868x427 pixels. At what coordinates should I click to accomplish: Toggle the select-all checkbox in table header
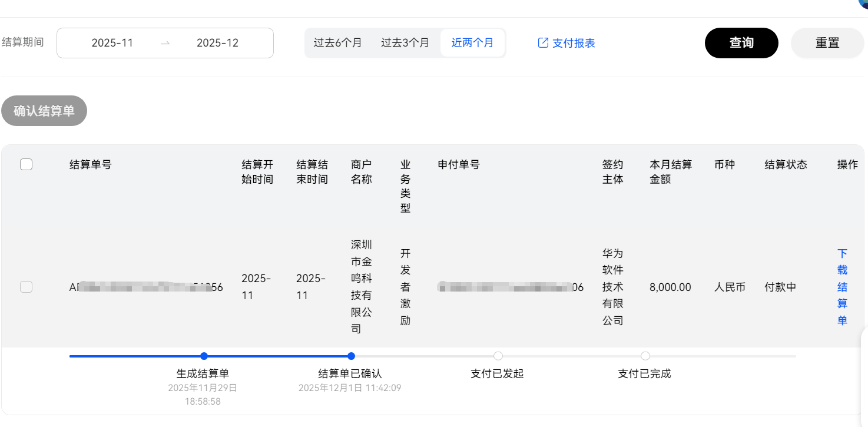coord(26,165)
